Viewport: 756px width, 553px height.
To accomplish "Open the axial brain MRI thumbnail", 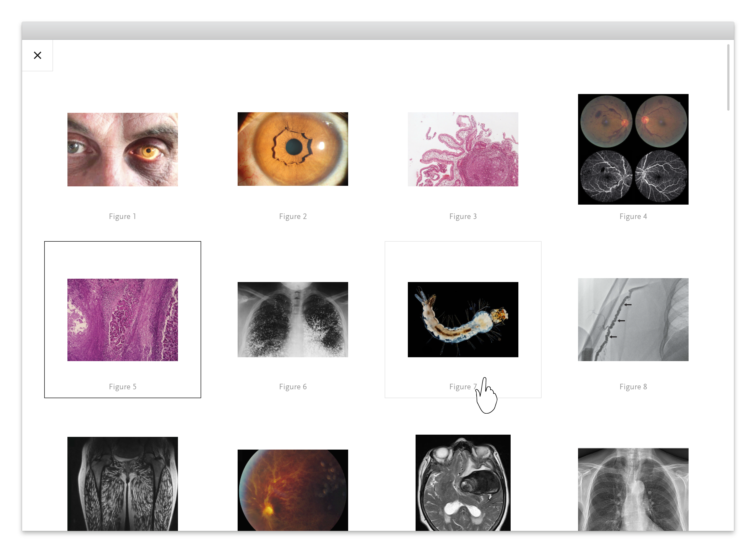I will (x=463, y=483).
